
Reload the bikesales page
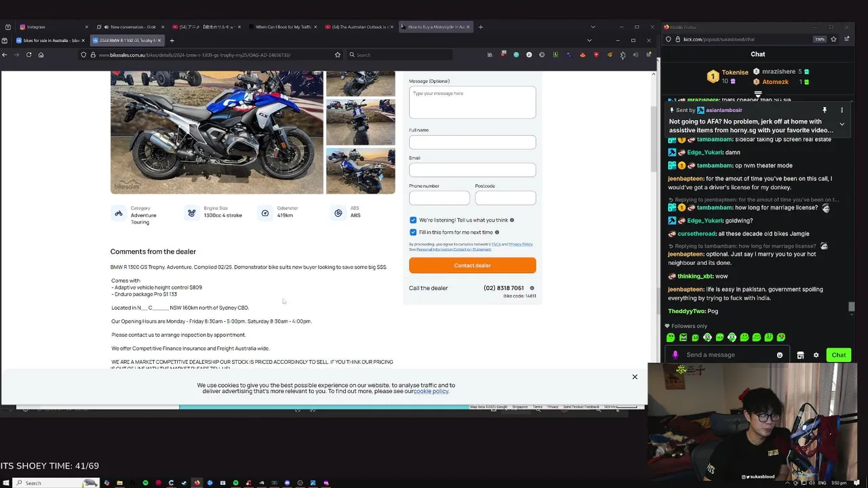click(28, 55)
